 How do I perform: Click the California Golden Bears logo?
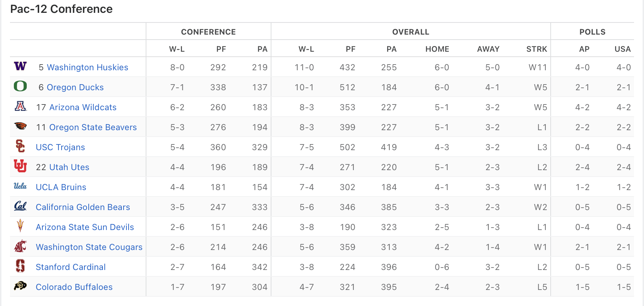(x=20, y=206)
